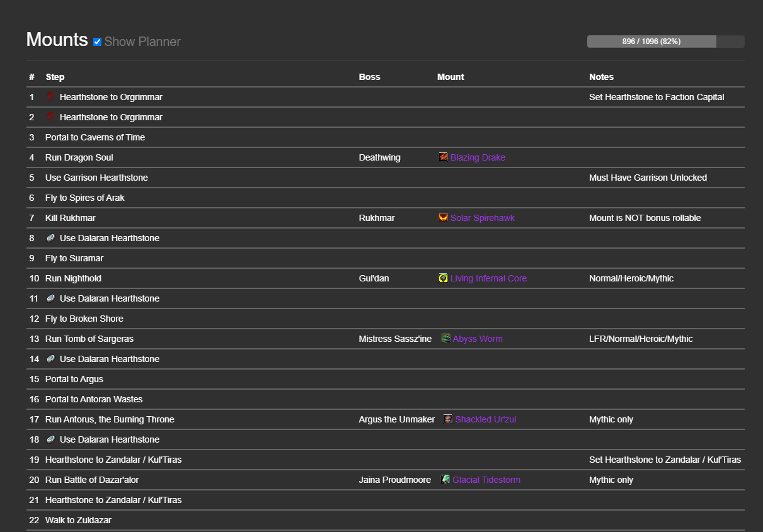Viewport: 763px width, 532px height.
Task: Open the Blazing Drake link
Action: (478, 157)
